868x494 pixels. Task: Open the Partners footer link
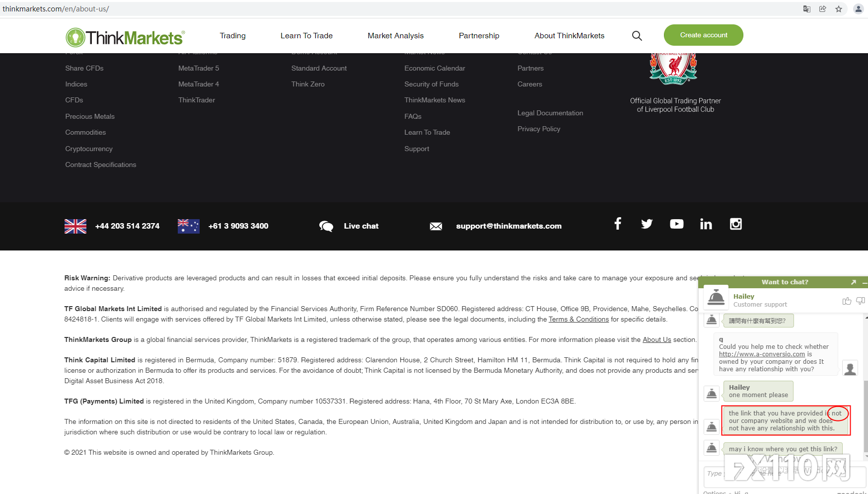tap(531, 68)
